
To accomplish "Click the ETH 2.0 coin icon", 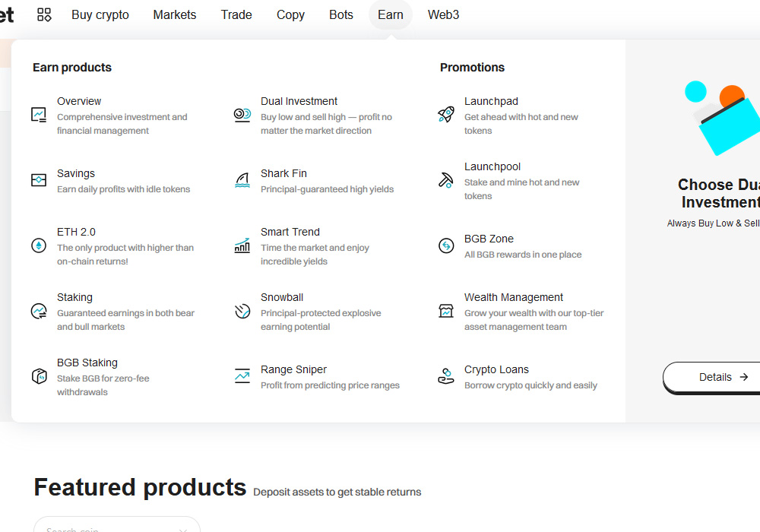I will pyautogui.click(x=39, y=245).
